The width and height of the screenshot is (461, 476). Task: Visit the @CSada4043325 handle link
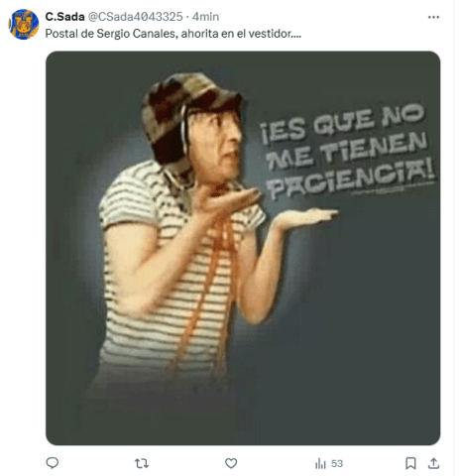(136, 17)
